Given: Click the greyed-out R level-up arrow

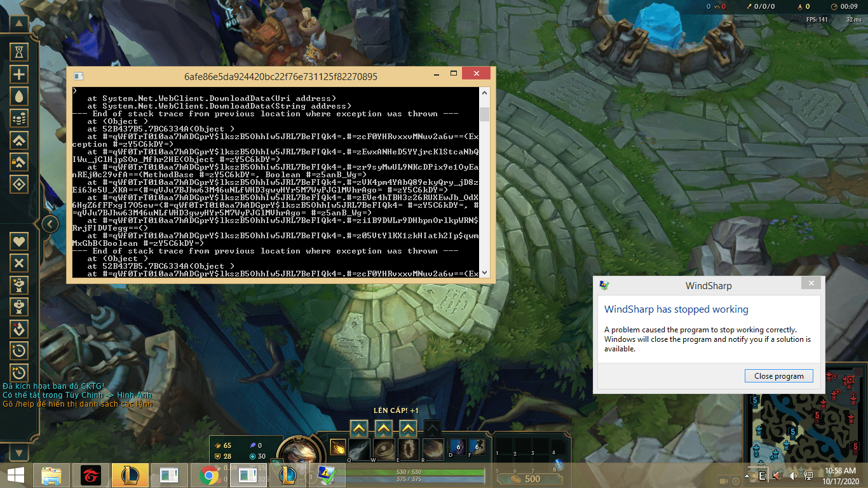Looking at the screenshot, I should pos(432,429).
